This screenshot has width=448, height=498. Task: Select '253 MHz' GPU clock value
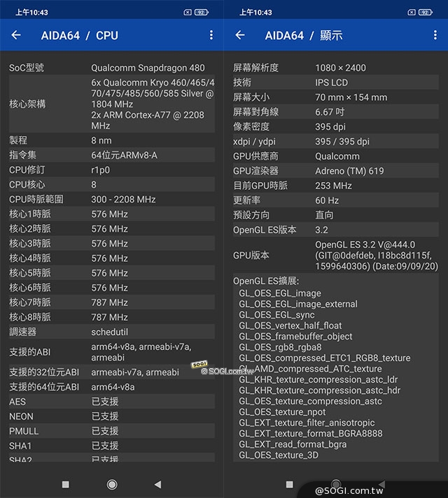click(x=333, y=186)
